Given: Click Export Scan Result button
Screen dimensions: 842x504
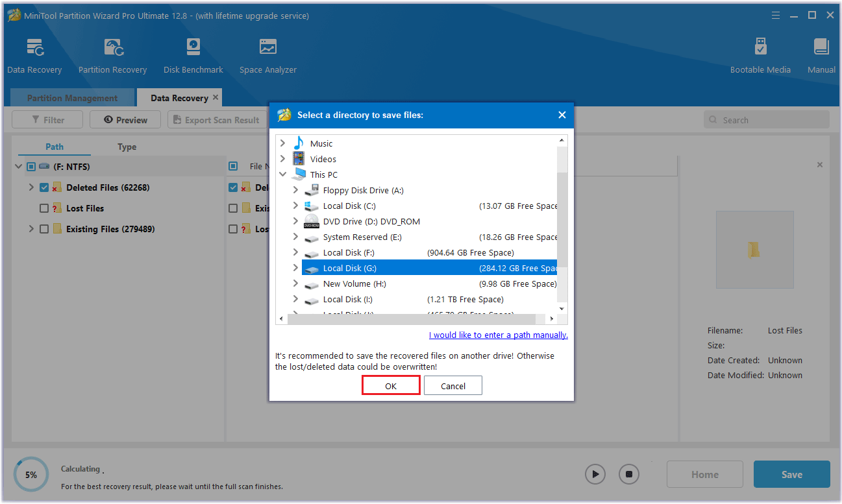Looking at the screenshot, I should coord(217,119).
